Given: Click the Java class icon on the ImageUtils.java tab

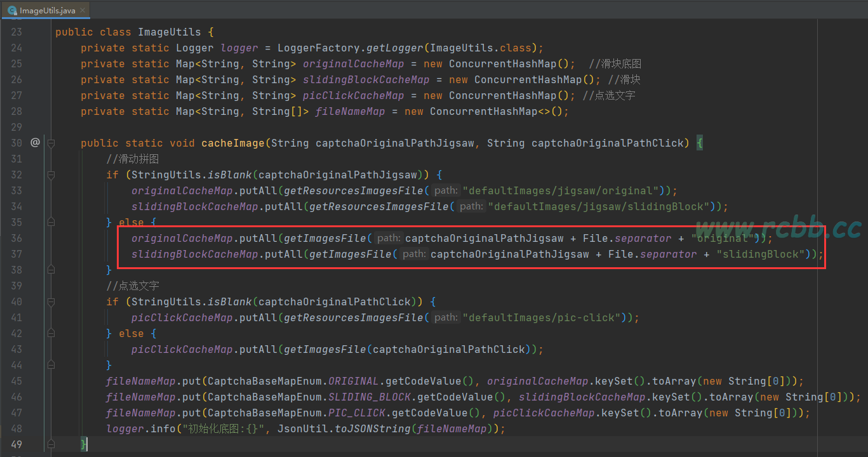Looking at the screenshot, I should (12, 11).
